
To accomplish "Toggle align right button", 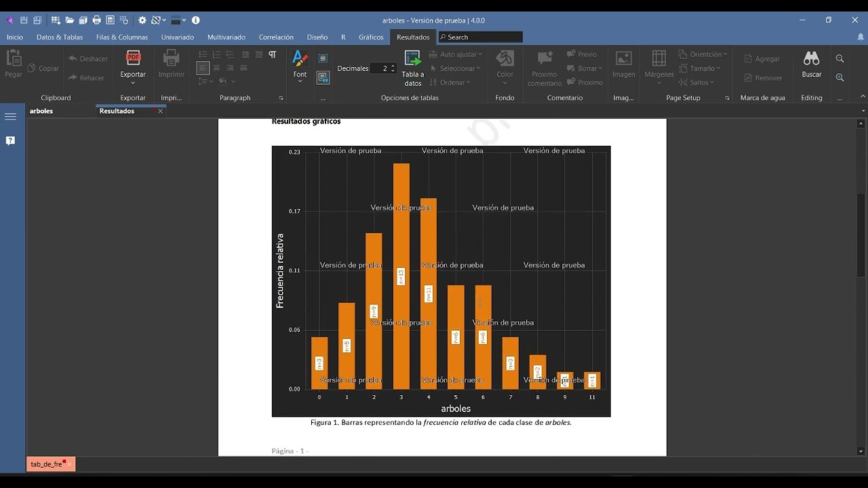I will (x=230, y=68).
